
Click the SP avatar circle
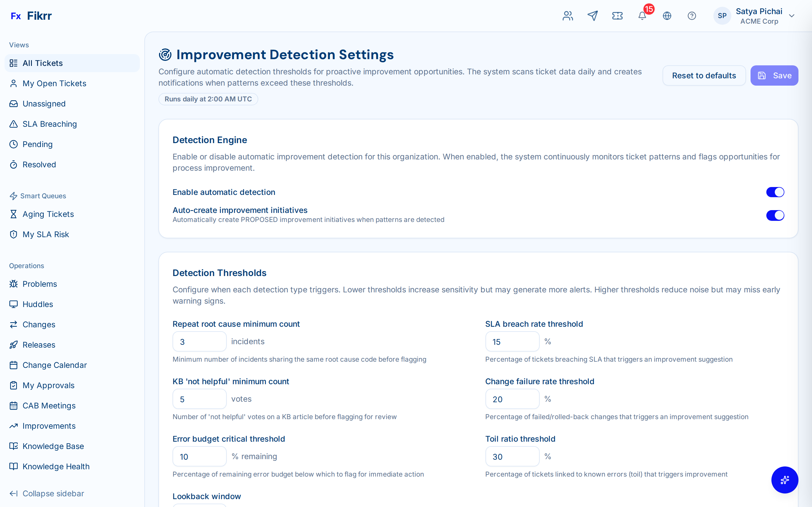(722, 16)
